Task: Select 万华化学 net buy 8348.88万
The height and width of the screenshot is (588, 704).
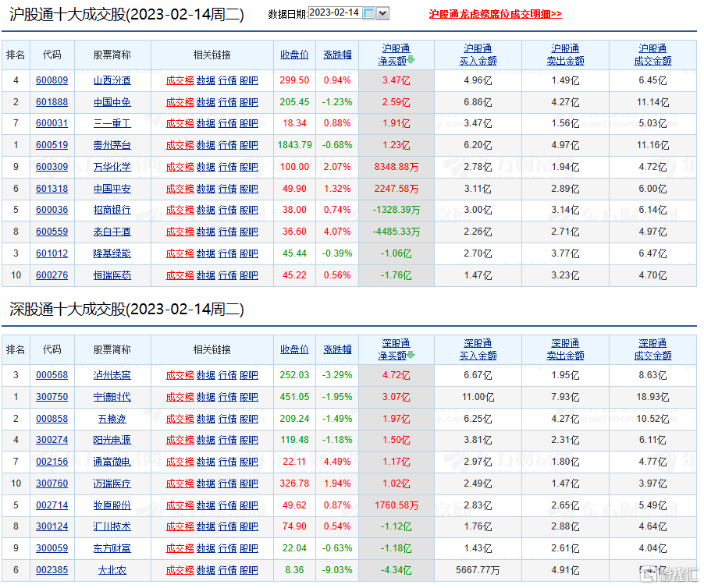Action: 396,167
